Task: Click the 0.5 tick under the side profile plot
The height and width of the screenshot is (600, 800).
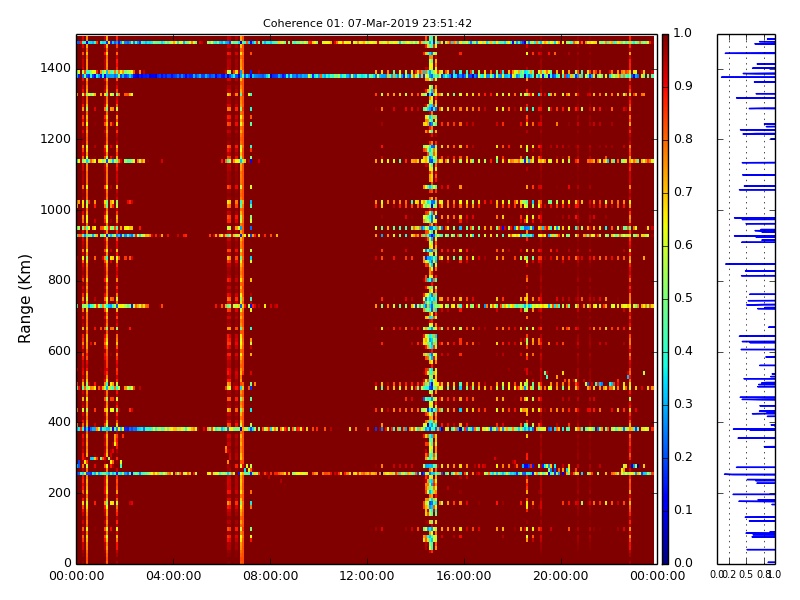Action: click(x=746, y=574)
